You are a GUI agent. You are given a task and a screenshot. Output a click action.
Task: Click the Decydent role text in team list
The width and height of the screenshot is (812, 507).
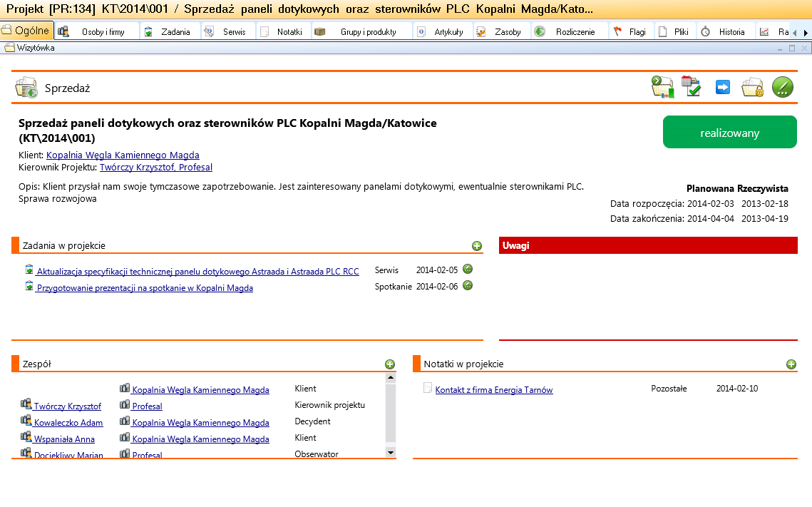pyautogui.click(x=312, y=421)
